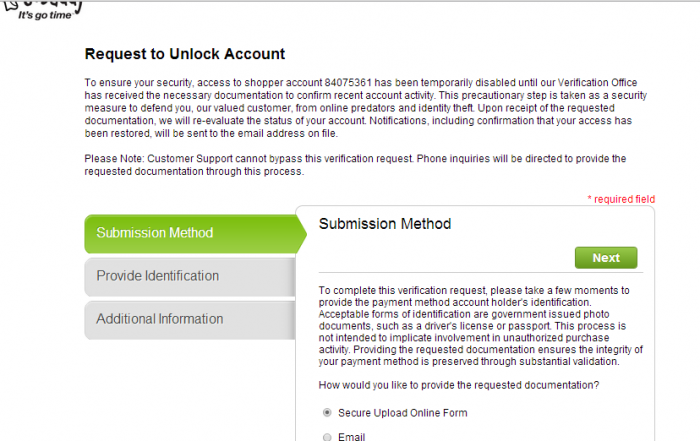
Task: Click the "How would you like to provide" question
Action: [x=459, y=385]
